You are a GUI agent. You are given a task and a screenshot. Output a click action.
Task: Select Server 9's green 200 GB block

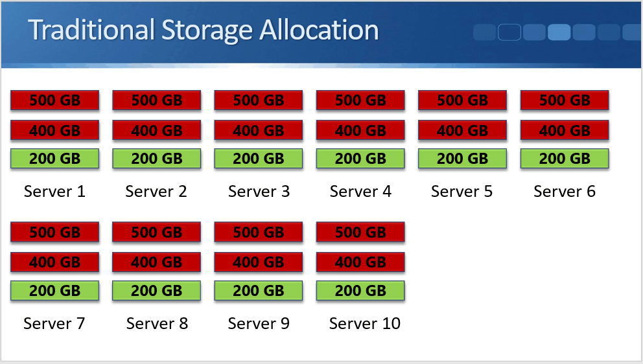coord(258,291)
